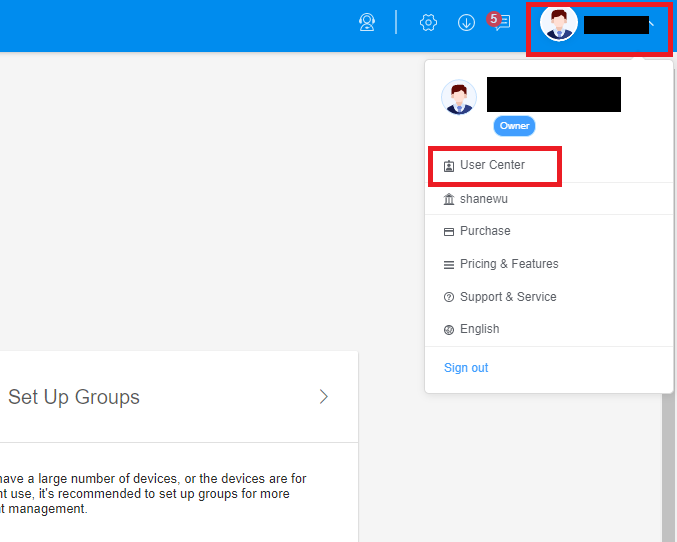Screen dimensions: 677x542
Task: Click the top bar profile avatar
Action: click(559, 23)
